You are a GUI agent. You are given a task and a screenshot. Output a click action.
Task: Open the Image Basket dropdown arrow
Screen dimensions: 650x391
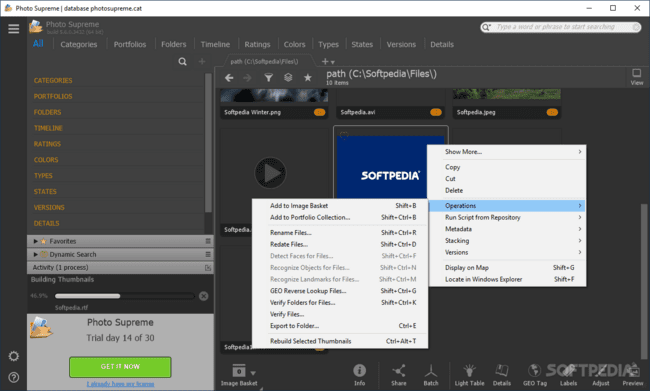coord(253,373)
